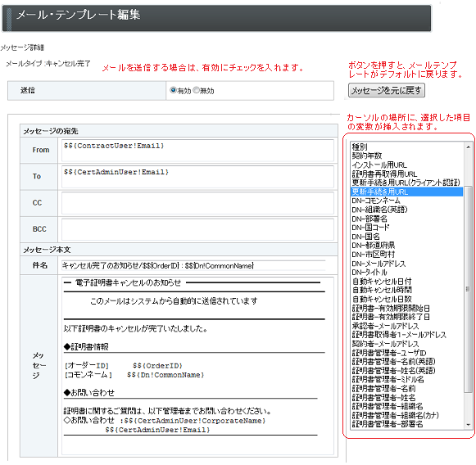This screenshot has height=465, width=476.
Task: Click the メッセージを元に戻す button
Action: pos(387,90)
